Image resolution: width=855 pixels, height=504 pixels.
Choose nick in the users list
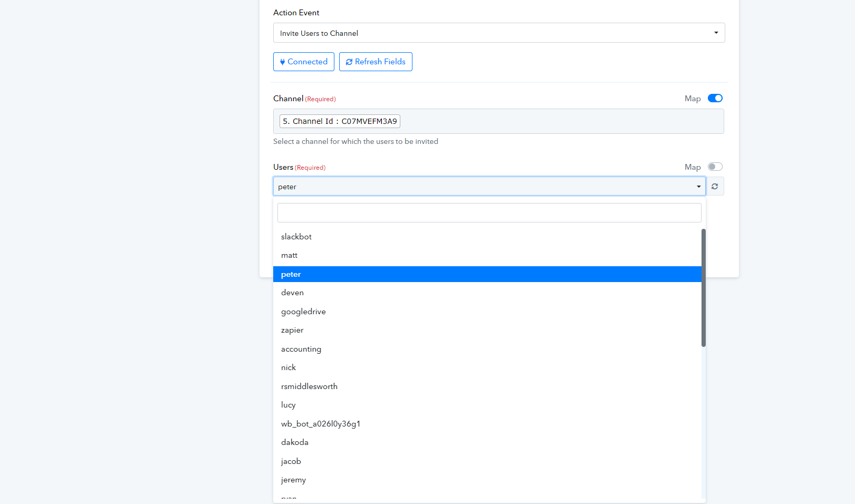click(487, 367)
